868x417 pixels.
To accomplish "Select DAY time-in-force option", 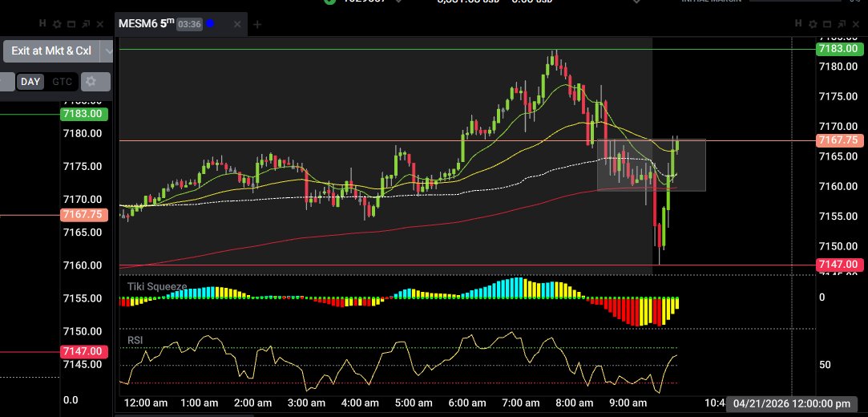I will pos(30,82).
